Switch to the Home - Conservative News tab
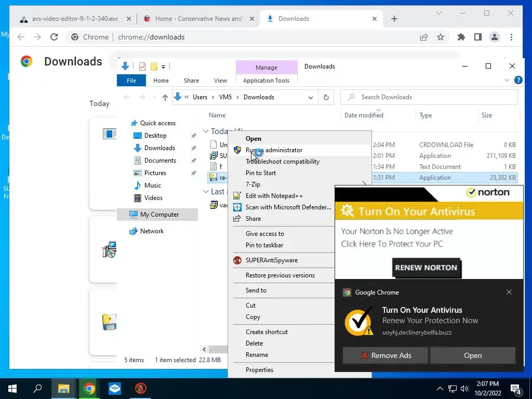The width and height of the screenshot is (532, 399). 198,19
